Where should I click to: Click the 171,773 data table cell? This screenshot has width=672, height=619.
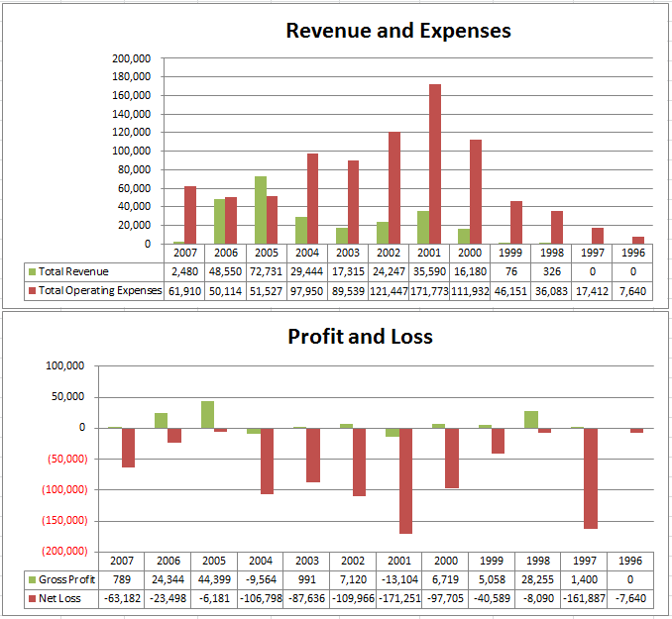[429, 290]
